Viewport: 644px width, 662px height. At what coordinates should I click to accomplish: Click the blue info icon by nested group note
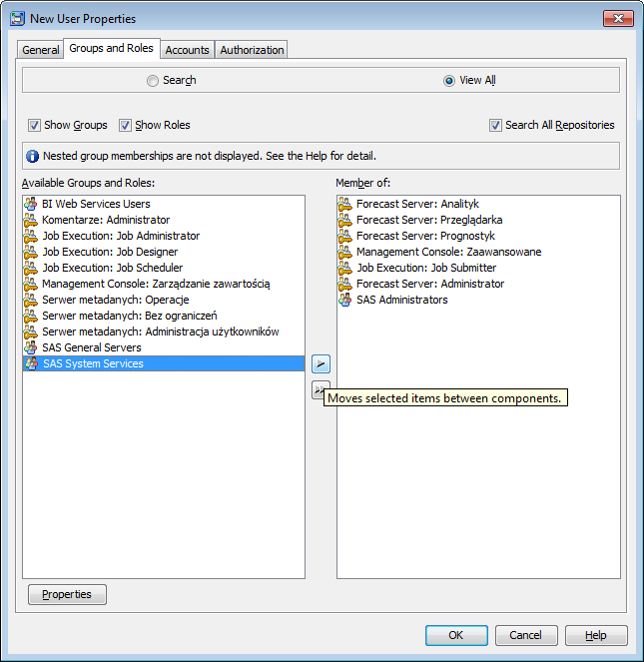(33, 156)
